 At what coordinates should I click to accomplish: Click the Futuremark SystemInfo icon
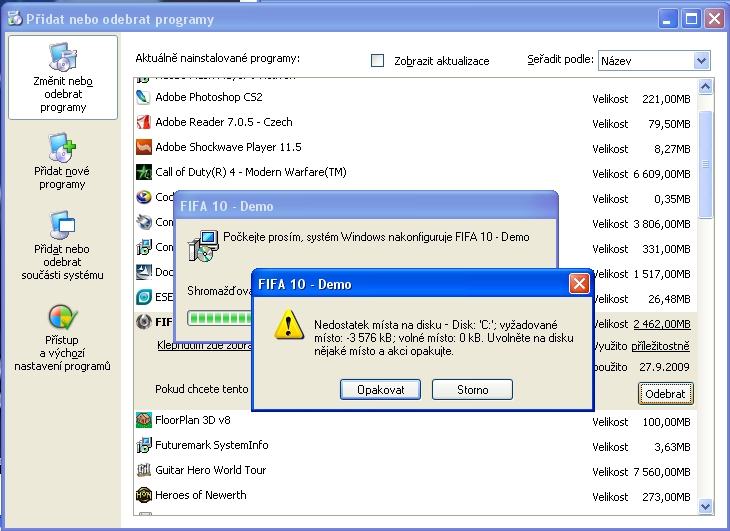coord(143,445)
